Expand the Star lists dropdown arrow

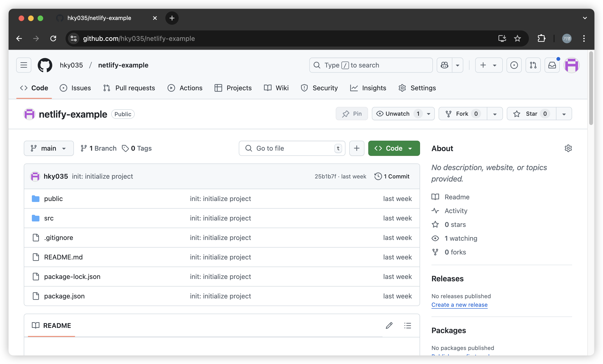tap(564, 114)
